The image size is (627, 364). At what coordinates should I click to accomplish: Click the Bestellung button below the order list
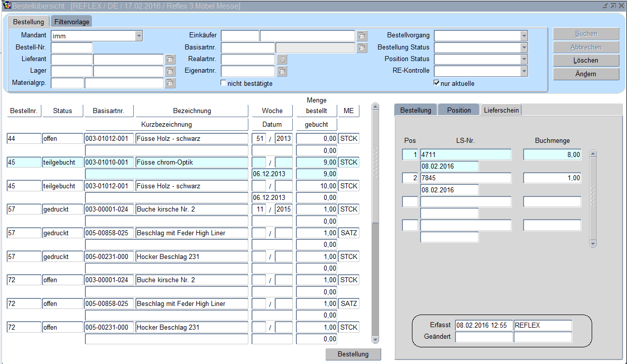[x=353, y=354]
